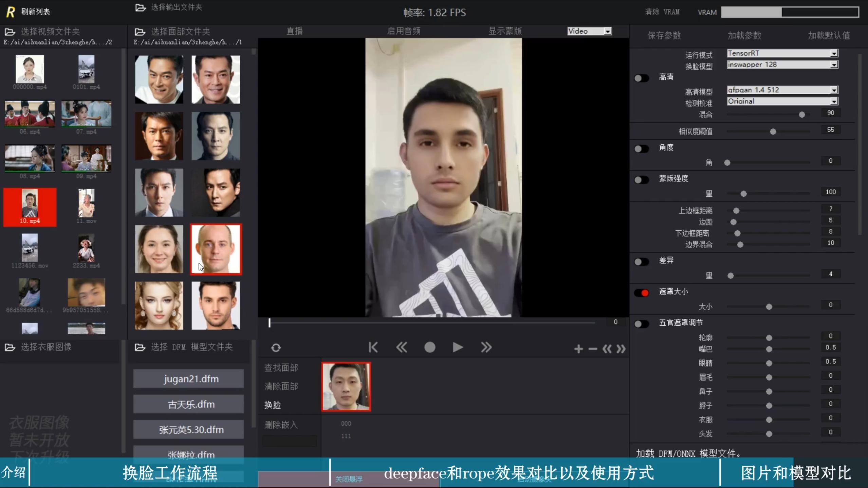This screenshot has width=868, height=488.
Task: Open the Video mode dropdown
Action: tap(608, 31)
